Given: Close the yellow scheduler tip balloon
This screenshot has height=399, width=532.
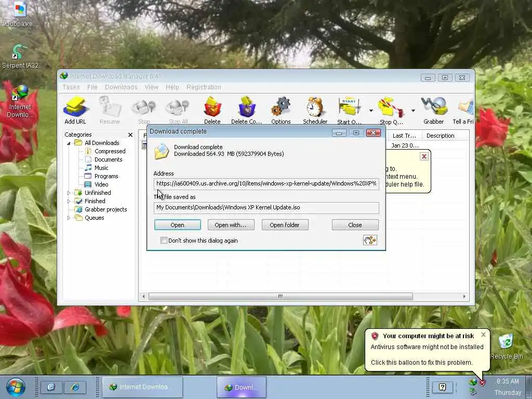Looking at the screenshot, I should (x=424, y=156).
